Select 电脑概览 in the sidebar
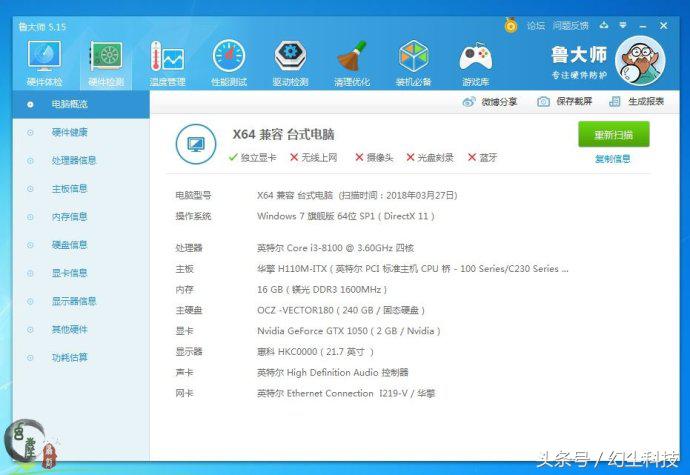 pos(81,104)
